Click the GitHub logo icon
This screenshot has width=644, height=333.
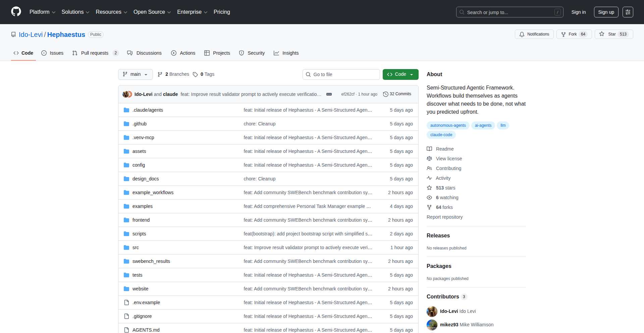[16, 12]
